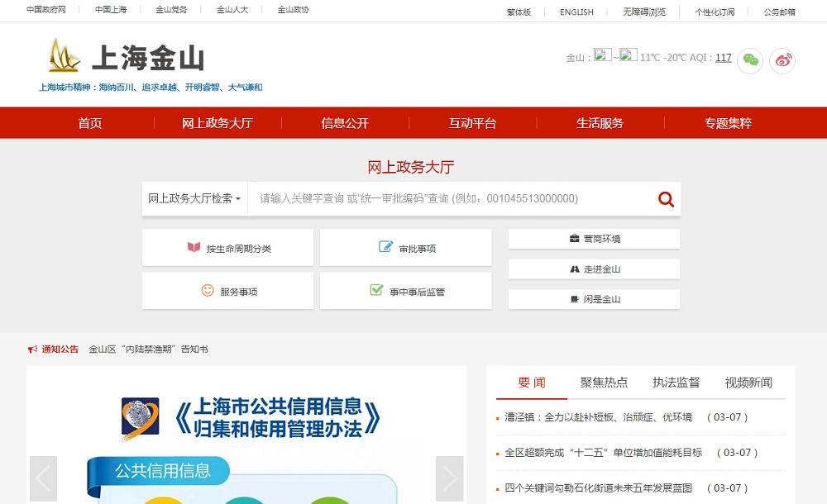Click the first weather image icon
Screen dimensions: 827x504
pos(602,55)
